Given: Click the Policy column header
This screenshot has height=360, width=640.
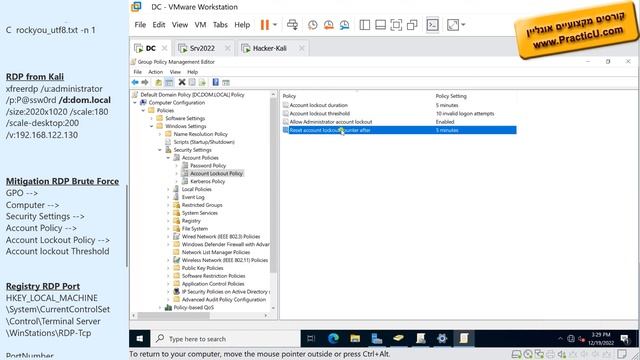Looking at the screenshot, I should 289,96.
